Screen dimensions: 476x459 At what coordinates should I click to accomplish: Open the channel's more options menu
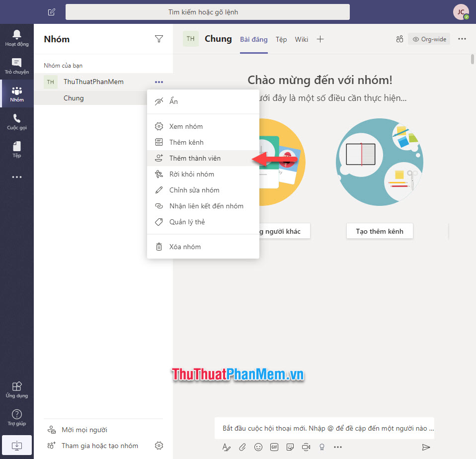tap(462, 38)
